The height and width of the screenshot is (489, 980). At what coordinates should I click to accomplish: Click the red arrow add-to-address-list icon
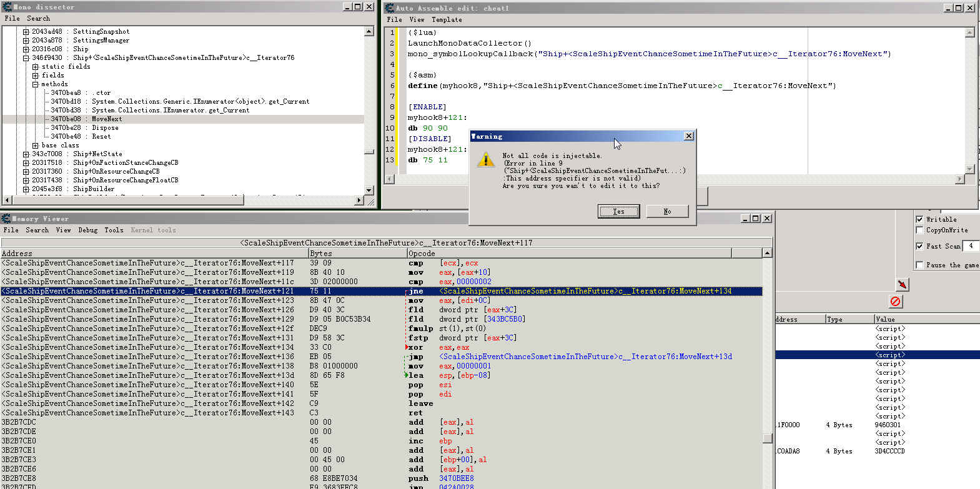[902, 285]
